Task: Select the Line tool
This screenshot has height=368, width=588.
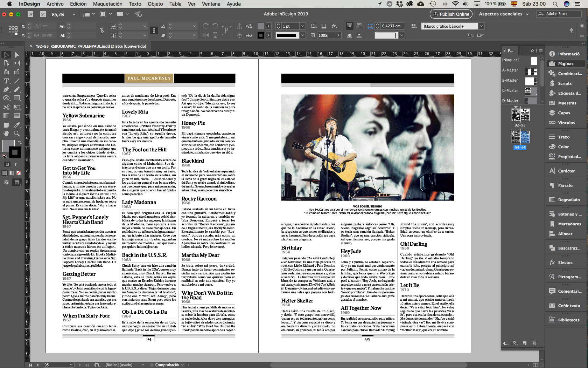Action: point(17,81)
